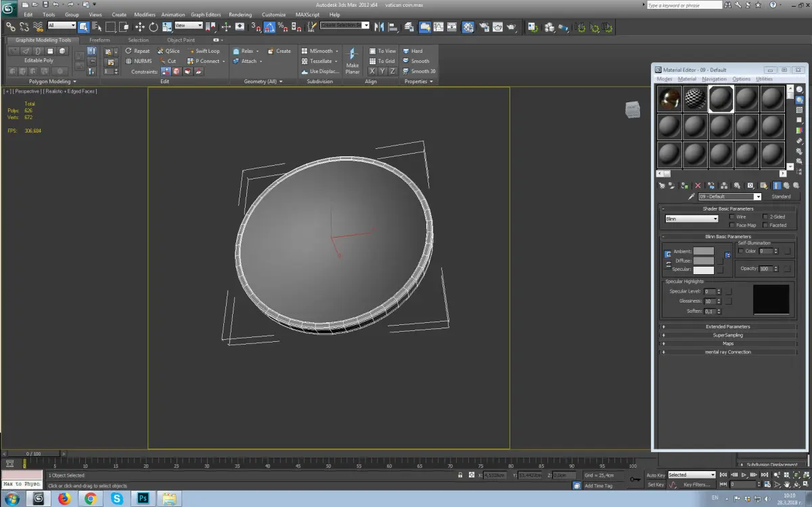Viewport: 812px width, 507px height.
Task: Open the View reference coordinate dropdown
Action: point(189,25)
